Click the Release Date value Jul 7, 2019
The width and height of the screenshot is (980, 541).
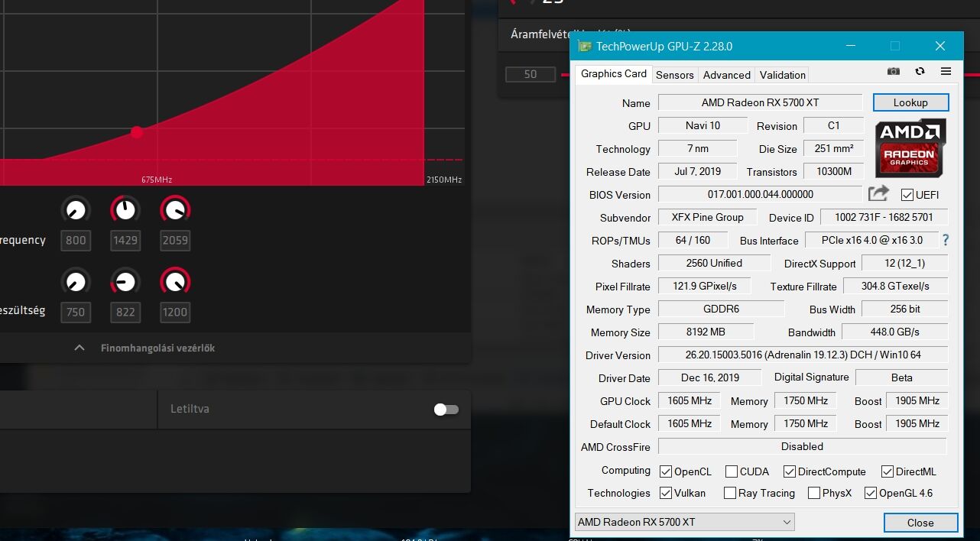click(x=698, y=171)
